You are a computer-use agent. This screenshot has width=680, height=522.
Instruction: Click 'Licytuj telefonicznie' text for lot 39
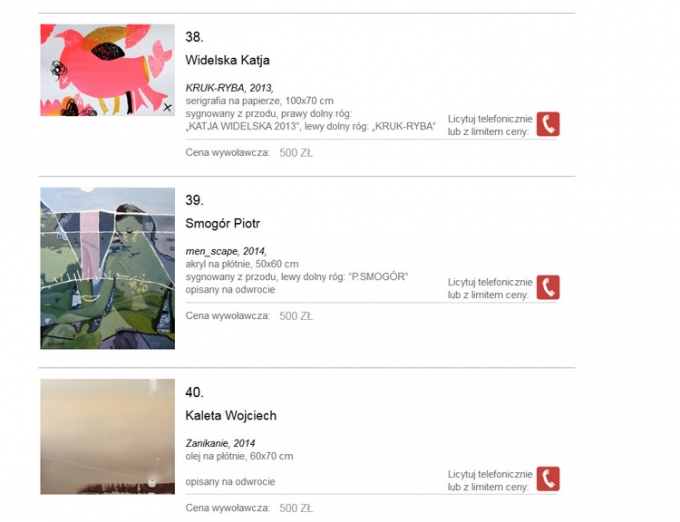(490, 282)
